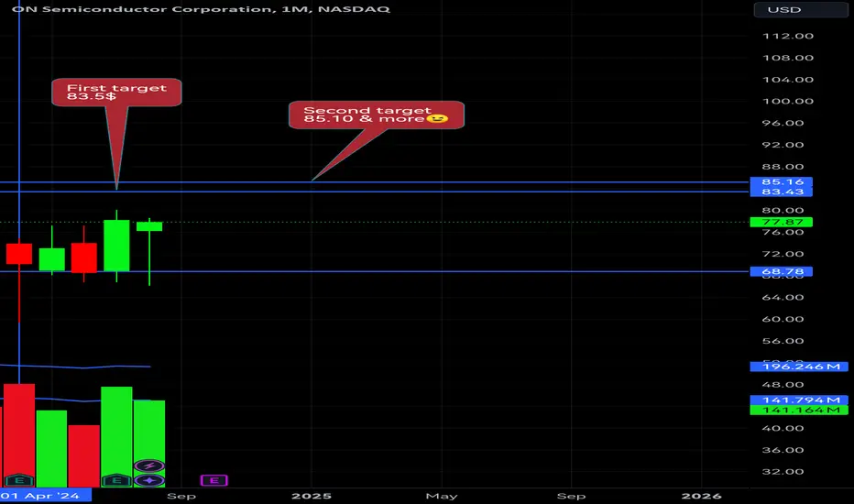This screenshot has height=504, width=854.
Task: Select the green May candlestick body
Action: 51,259
